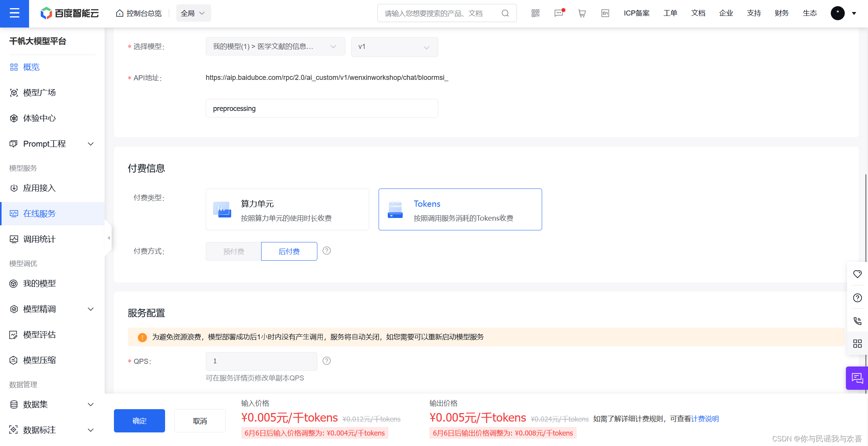Open the shopping cart icon
Screen dimensions: 868x446
[x=582, y=13]
